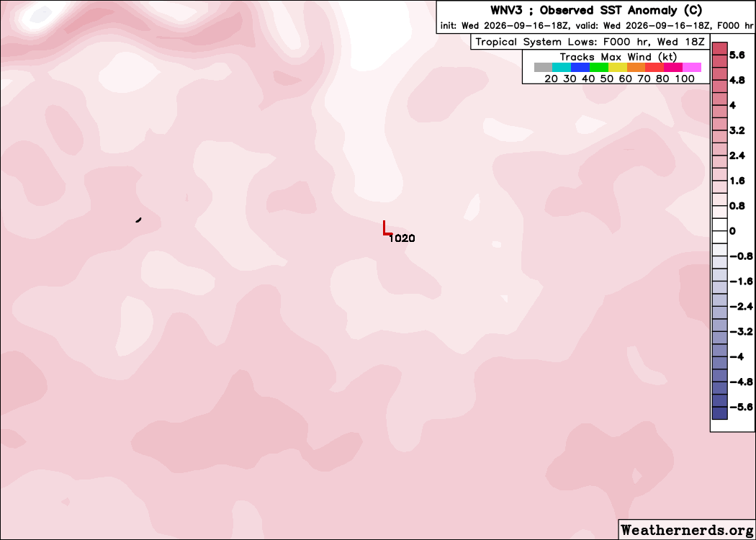The width and height of the screenshot is (756, 540).
Task: Click the Tracks Max Wind legend heading
Action: point(618,57)
